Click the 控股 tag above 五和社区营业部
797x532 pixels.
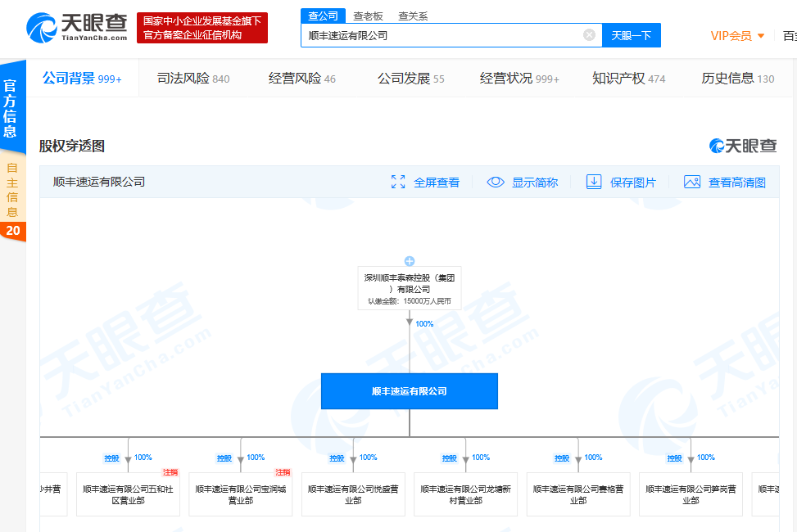point(111,458)
